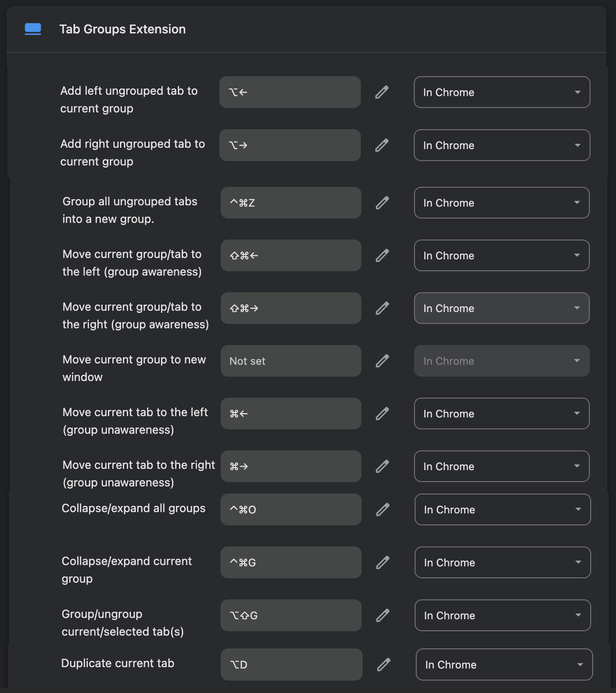Open In Chrome dropdown for Group all ungrouped tabs
The width and height of the screenshot is (616, 693).
[501, 203]
